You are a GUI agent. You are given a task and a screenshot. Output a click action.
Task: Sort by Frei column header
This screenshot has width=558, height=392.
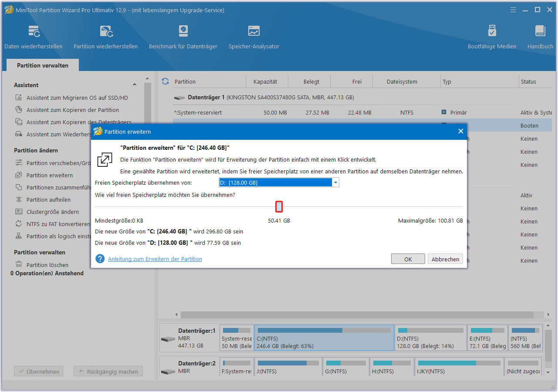[357, 81]
